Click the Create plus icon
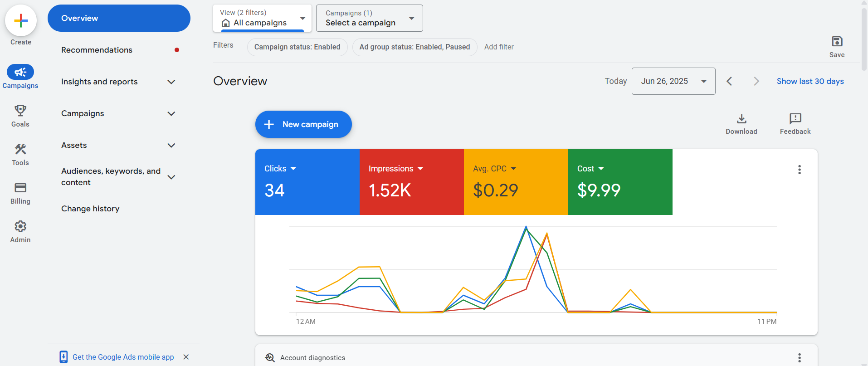868x366 pixels. point(21,20)
